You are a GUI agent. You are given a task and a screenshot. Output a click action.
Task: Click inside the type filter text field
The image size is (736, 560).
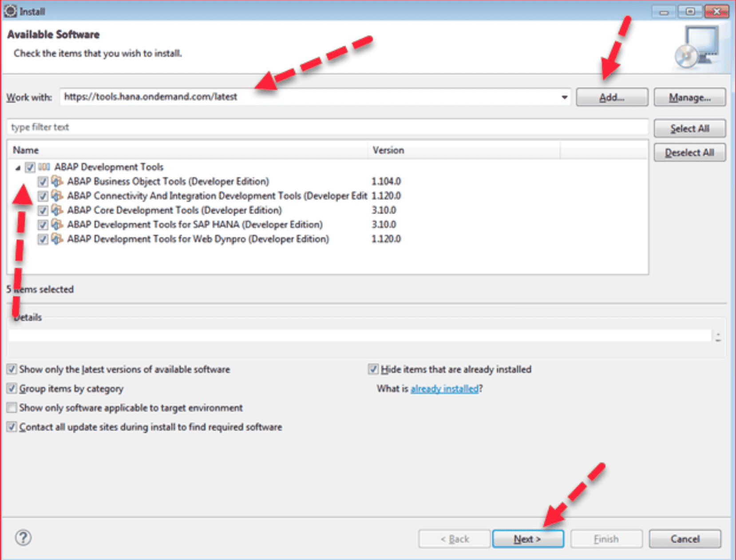(178, 127)
